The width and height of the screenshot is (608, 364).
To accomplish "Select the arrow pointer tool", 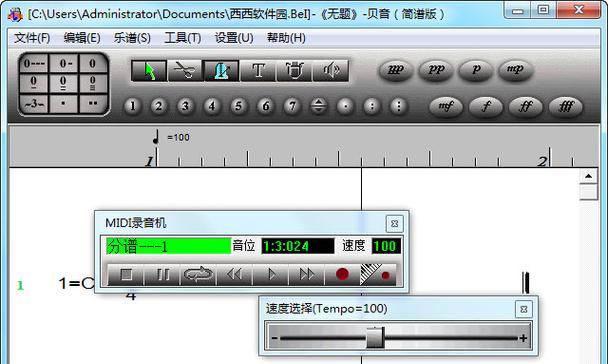I will 149,71.
